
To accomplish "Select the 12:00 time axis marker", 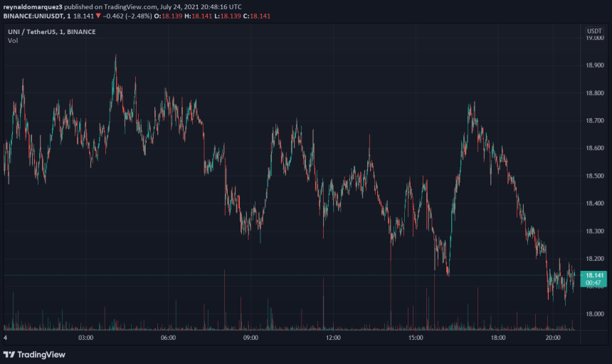I will (333, 338).
